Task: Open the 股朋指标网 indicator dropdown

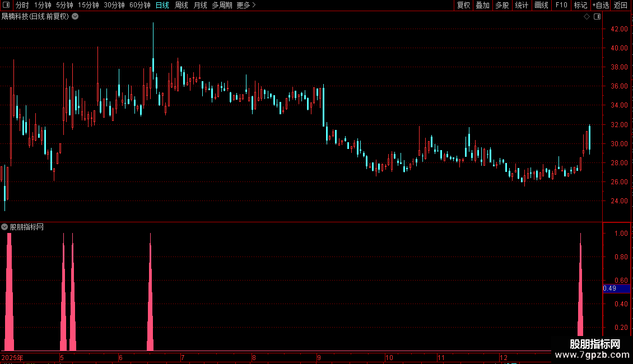Action: (4, 227)
